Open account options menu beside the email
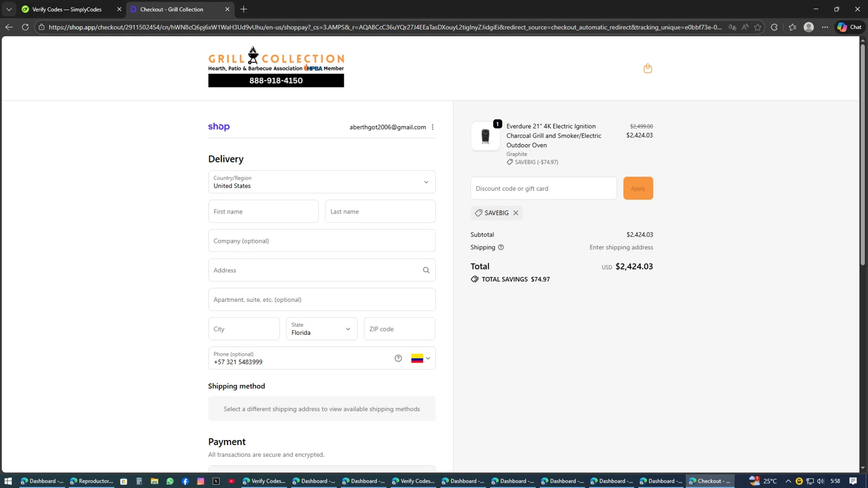This screenshot has height=488, width=868. [432, 127]
